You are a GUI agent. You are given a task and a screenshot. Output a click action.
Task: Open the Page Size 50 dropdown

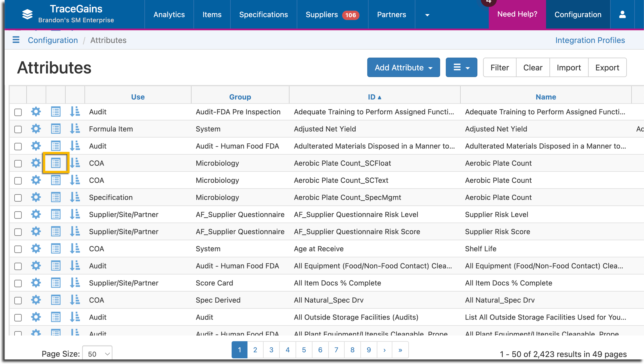coord(97,354)
